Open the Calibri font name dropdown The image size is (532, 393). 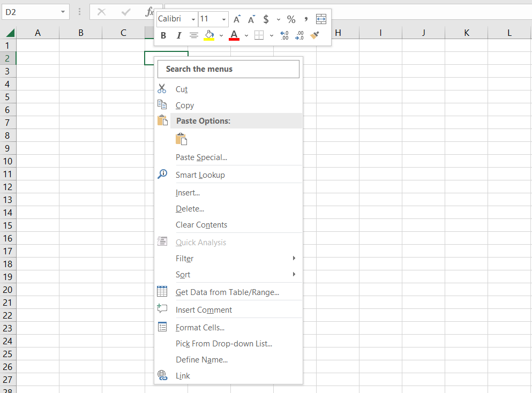pyautogui.click(x=193, y=19)
